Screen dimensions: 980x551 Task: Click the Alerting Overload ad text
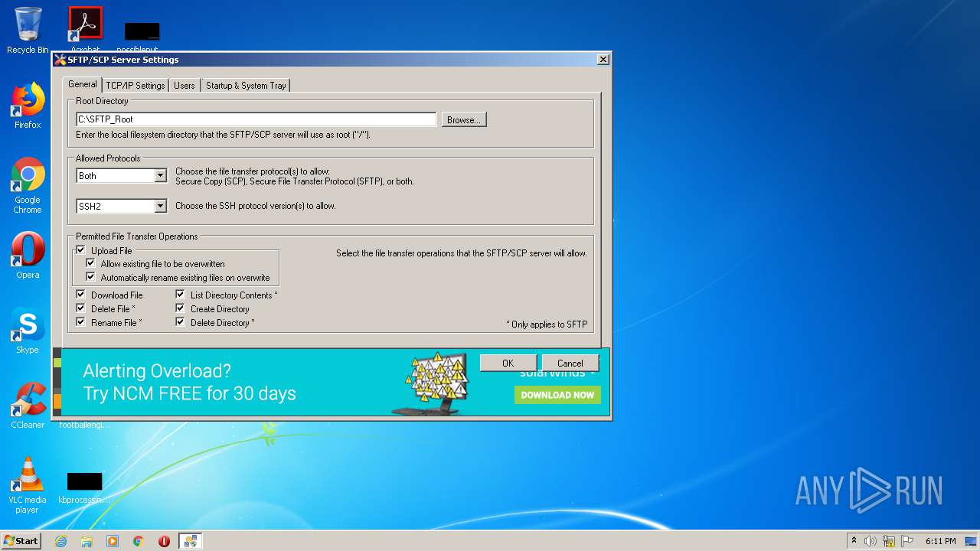(x=157, y=371)
